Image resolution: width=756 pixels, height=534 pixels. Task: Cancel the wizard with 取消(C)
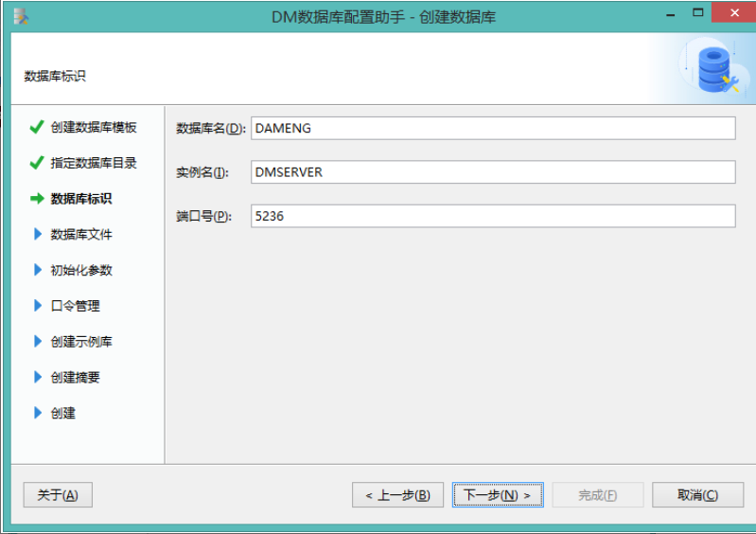697,495
